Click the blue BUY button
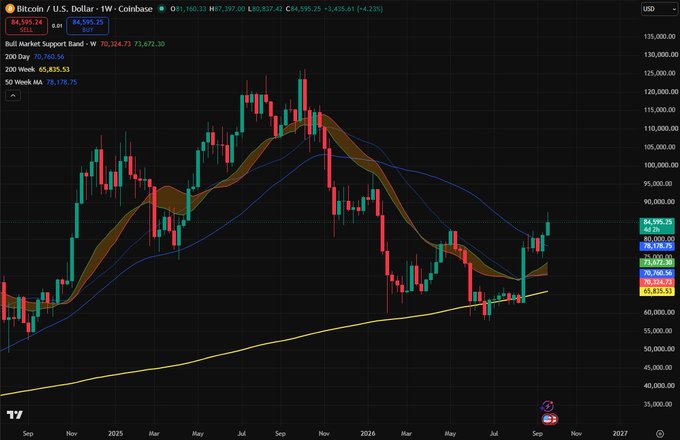The width and height of the screenshot is (680, 440). 88,26
